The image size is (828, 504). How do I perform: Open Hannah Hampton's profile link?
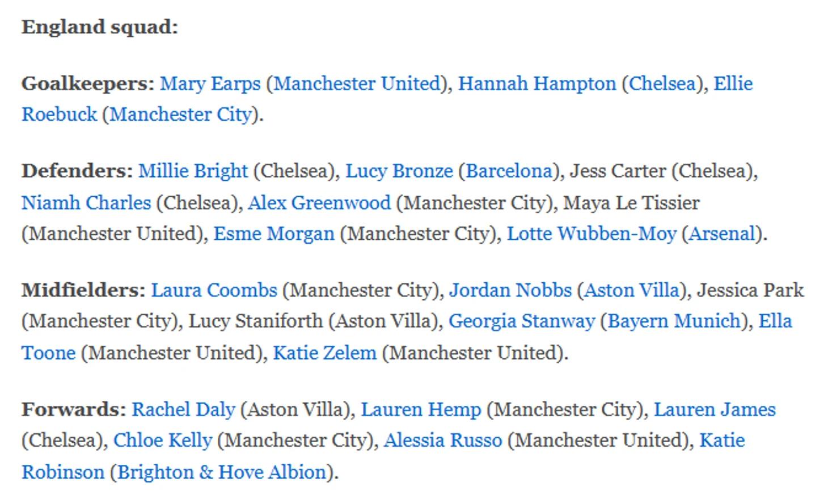tap(537, 84)
